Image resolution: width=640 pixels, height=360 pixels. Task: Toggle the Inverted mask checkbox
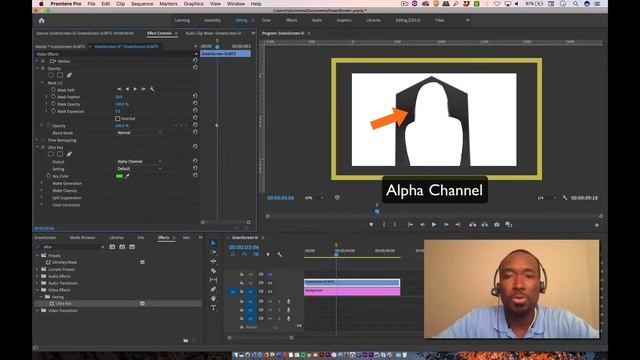click(118, 118)
